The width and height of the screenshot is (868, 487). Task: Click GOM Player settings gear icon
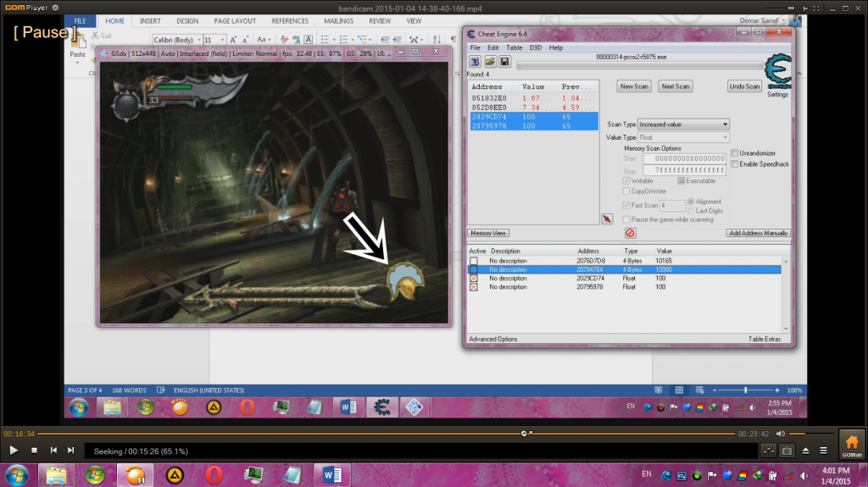55,8
